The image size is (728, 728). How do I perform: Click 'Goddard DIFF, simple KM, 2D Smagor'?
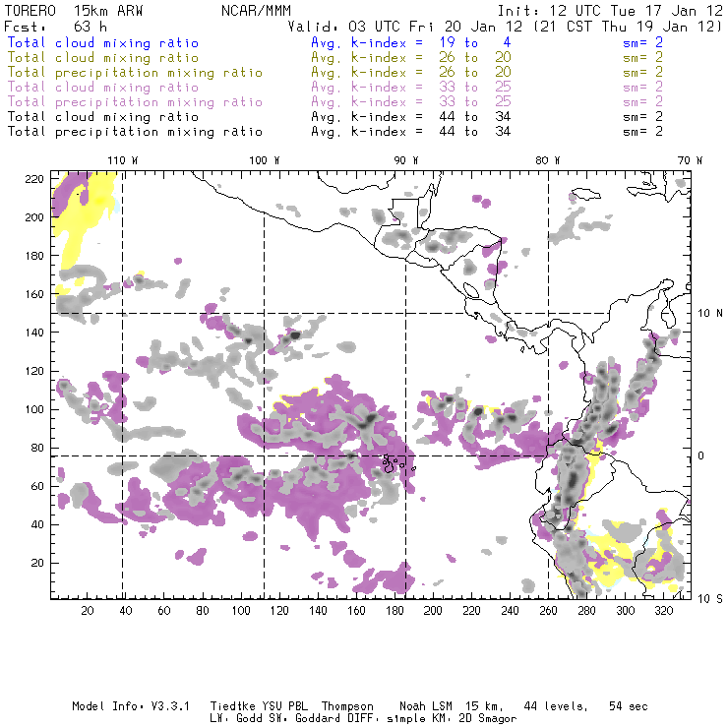point(405,719)
